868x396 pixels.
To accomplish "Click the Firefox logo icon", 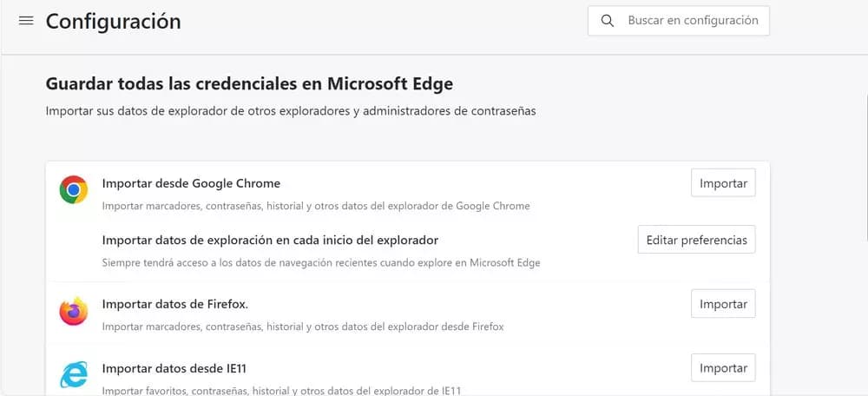I will 74,311.
